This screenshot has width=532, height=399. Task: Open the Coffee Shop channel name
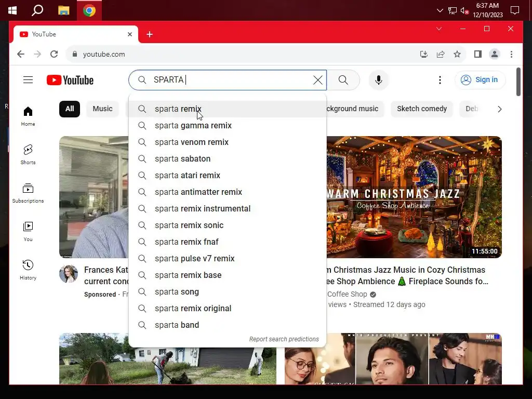click(x=347, y=294)
